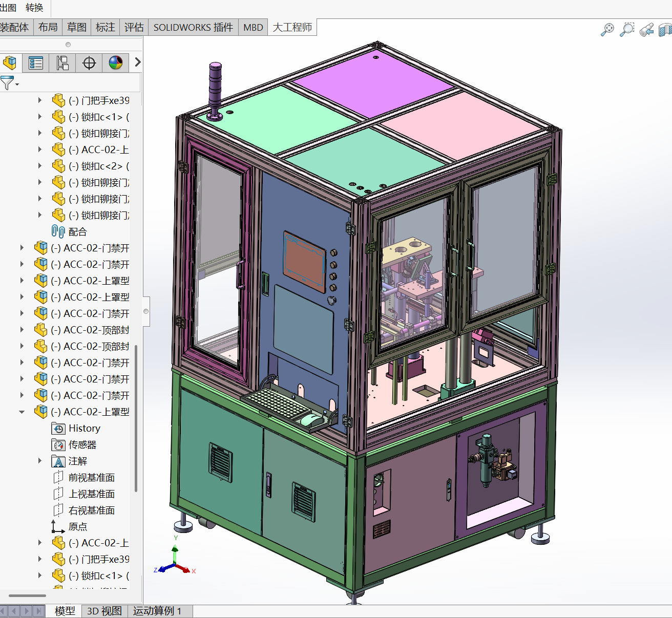Open the 评估 ribbon tab

(x=134, y=27)
